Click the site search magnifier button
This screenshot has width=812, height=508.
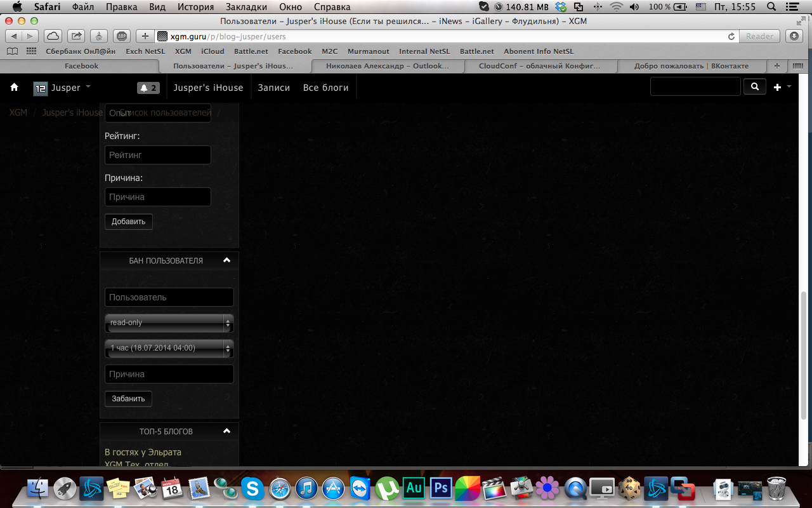click(754, 87)
